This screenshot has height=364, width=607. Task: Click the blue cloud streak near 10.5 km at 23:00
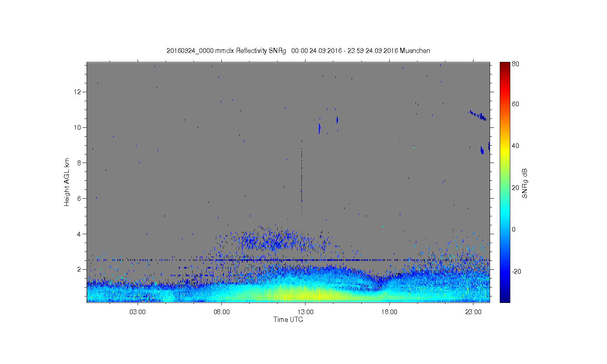[478, 115]
